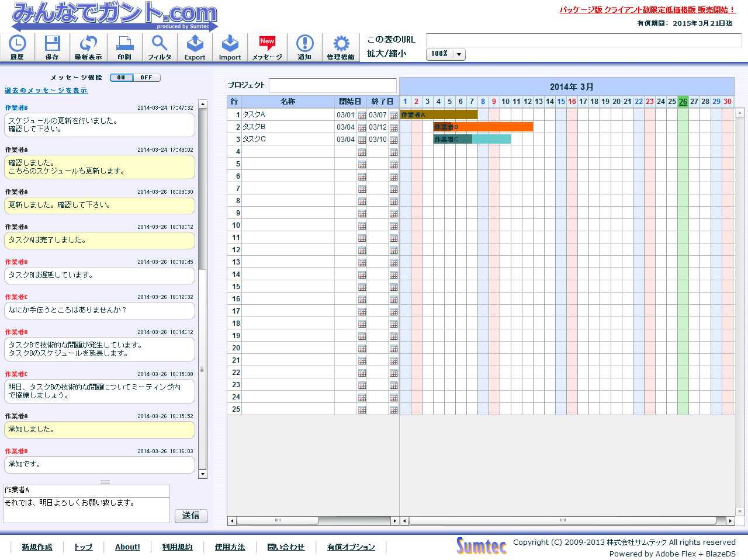Turn message function OFF
The width and height of the screenshot is (748, 560).
tap(147, 78)
